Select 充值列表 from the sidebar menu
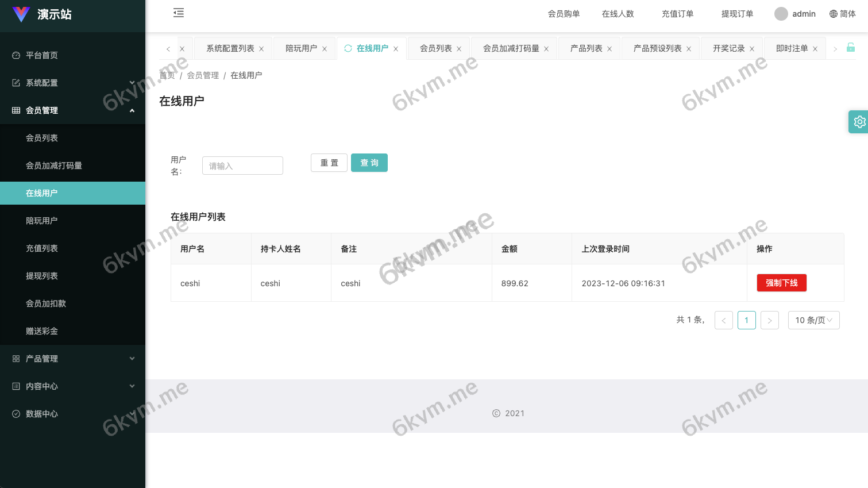 (x=41, y=248)
